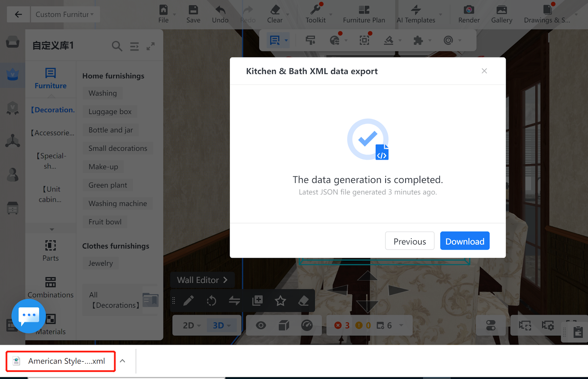Switch to 2D view mode
The height and width of the screenshot is (379, 588).
click(189, 325)
